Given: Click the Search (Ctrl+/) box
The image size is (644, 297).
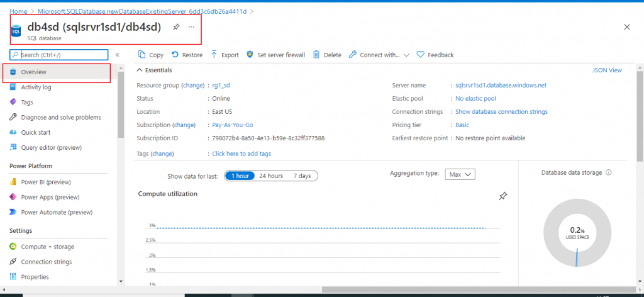Looking at the screenshot, I should 59,55.
